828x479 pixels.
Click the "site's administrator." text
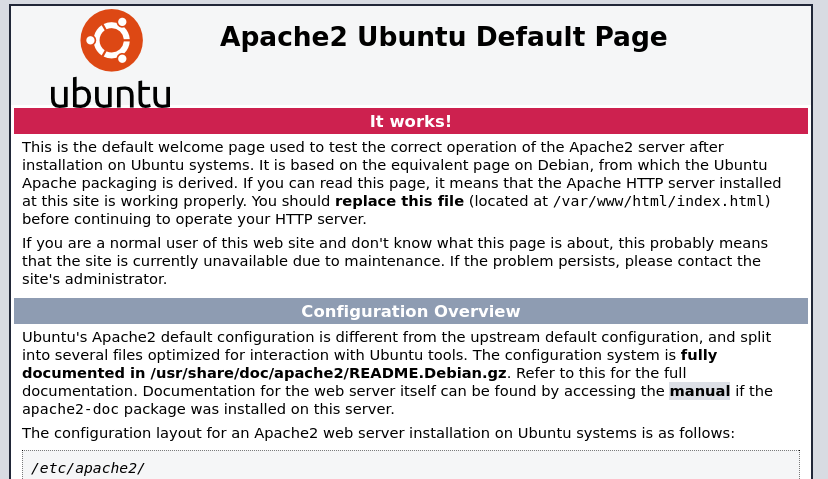point(94,279)
